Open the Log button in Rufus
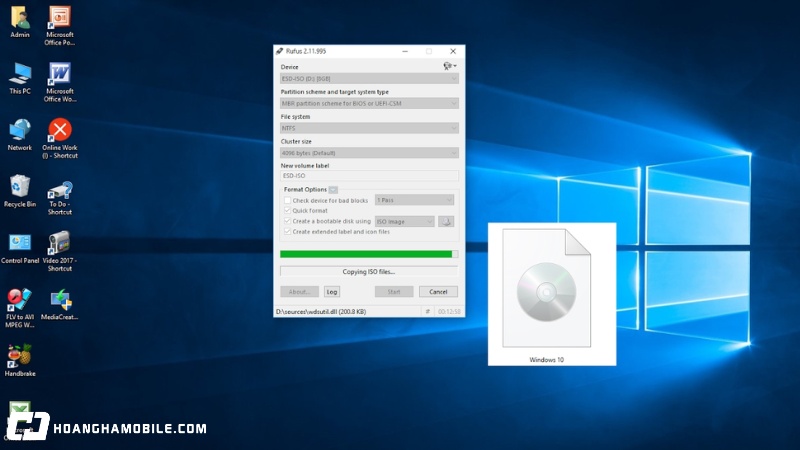Image resolution: width=800 pixels, height=450 pixels. (332, 292)
